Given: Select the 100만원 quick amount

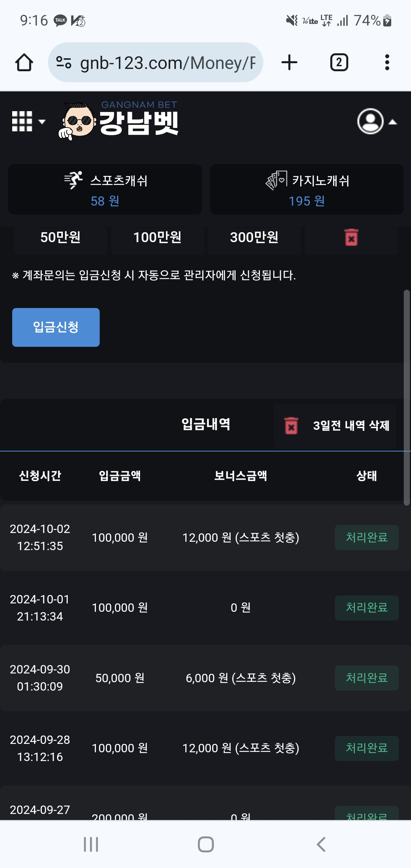Looking at the screenshot, I should click(157, 238).
